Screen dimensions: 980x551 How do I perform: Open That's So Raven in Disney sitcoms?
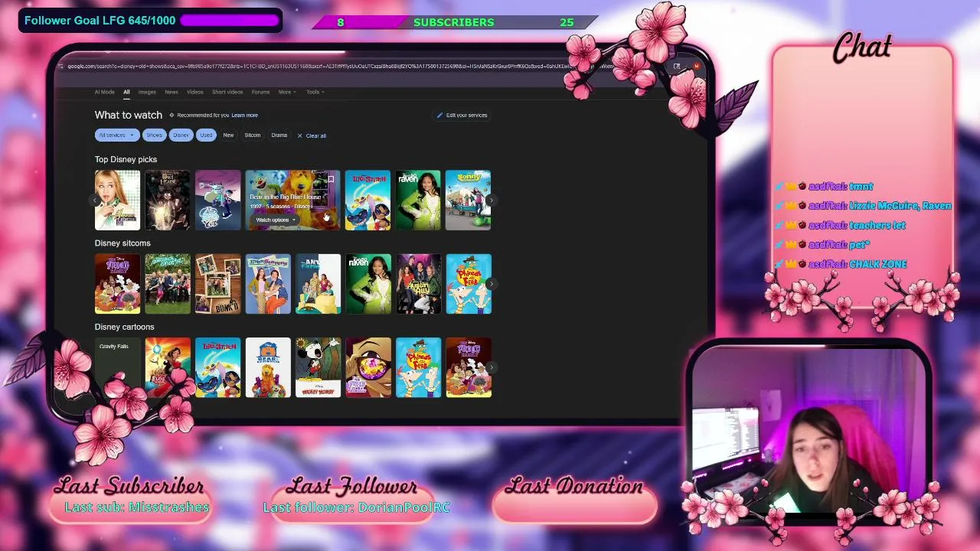pyautogui.click(x=368, y=284)
